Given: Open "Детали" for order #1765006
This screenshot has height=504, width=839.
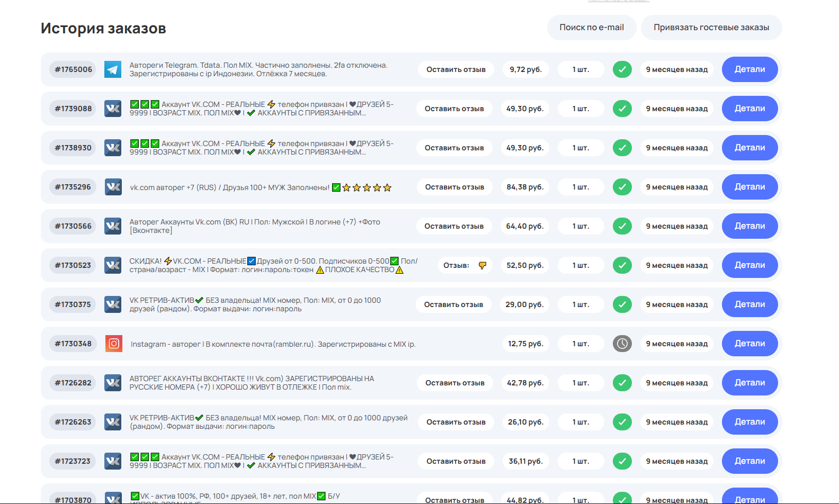Looking at the screenshot, I should [749, 69].
